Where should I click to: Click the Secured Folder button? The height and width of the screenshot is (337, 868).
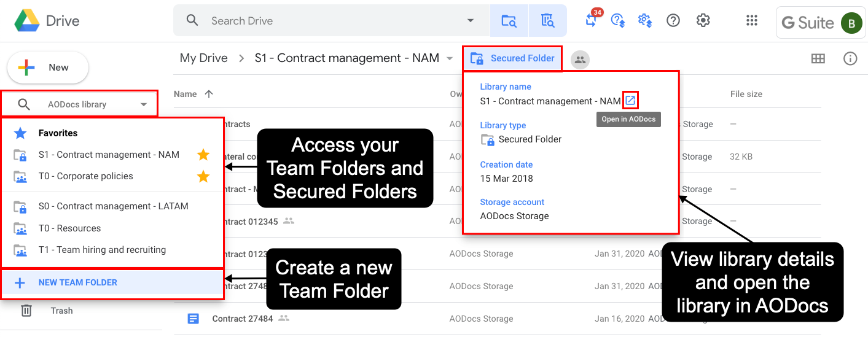[512, 58]
